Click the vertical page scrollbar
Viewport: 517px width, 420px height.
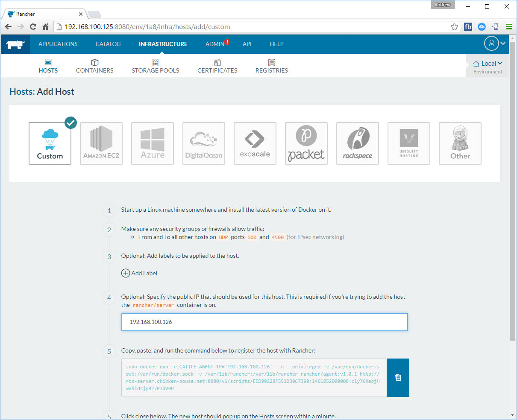click(x=512, y=213)
